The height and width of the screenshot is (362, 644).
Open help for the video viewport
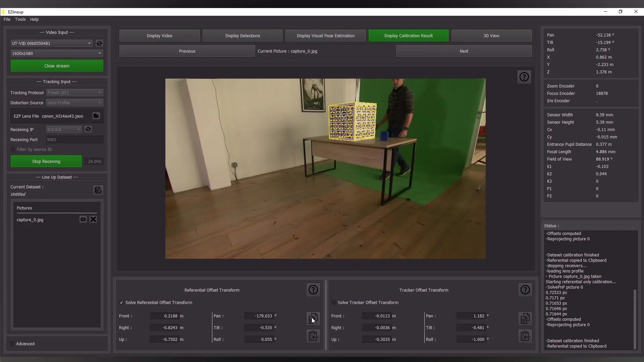click(x=524, y=77)
